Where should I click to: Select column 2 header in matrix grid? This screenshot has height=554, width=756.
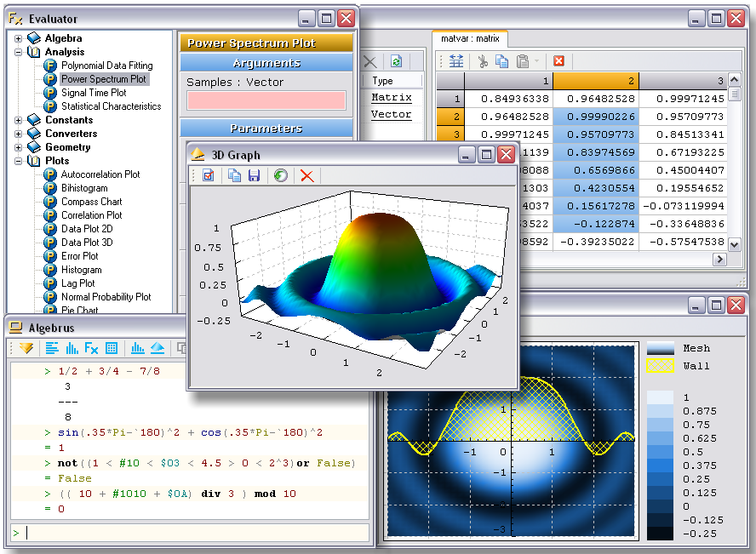595,81
